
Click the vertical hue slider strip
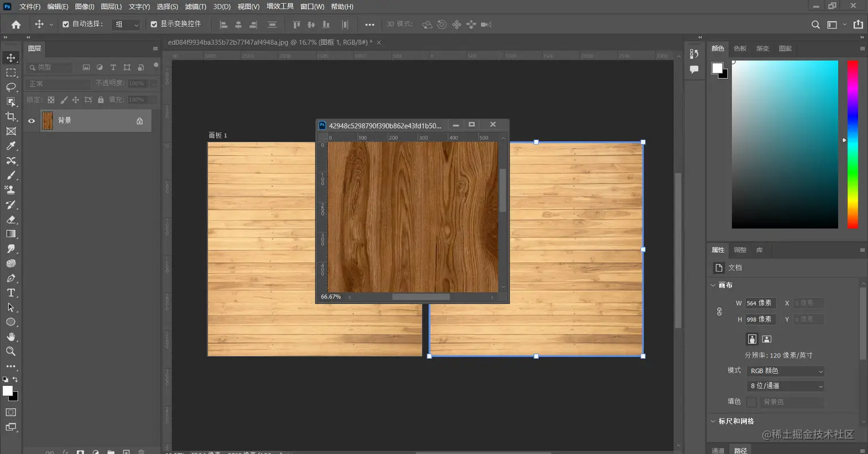pos(852,145)
